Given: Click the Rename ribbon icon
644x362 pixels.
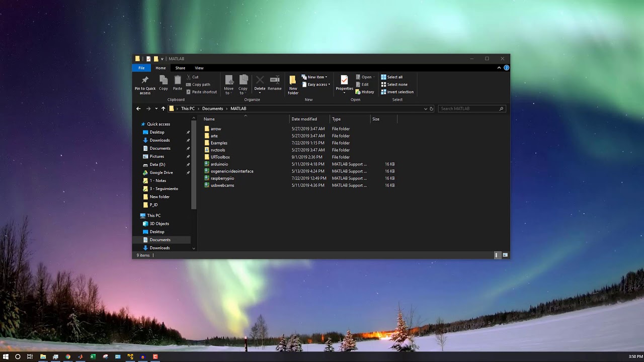Looking at the screenshot, I should click(x=275, y=80).
